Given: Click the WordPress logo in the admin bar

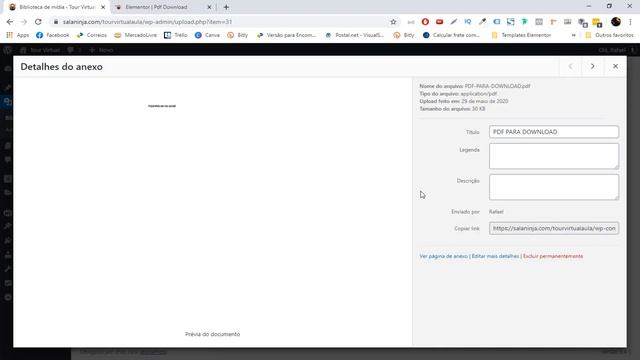Looking at the screenshot, I should (x=7, y=50).
